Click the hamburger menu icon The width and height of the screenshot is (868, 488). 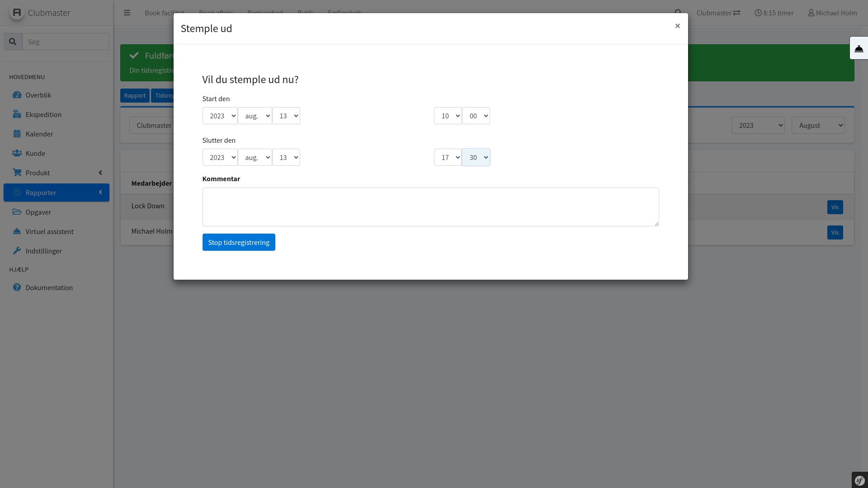point(127,13)
